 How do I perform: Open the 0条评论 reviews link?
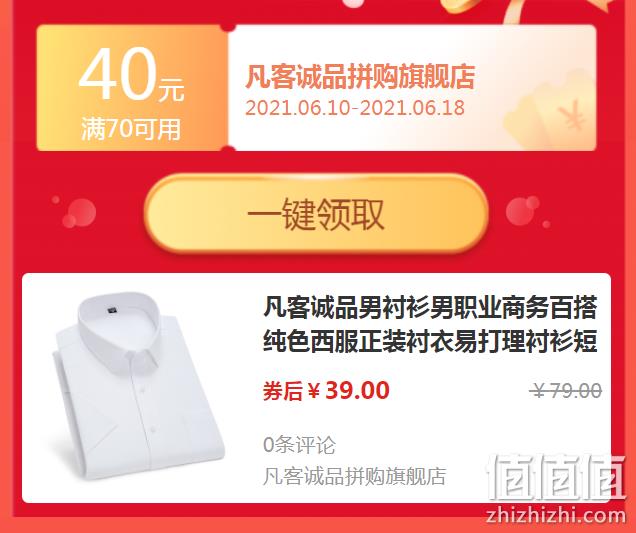[x=299, y=445]
